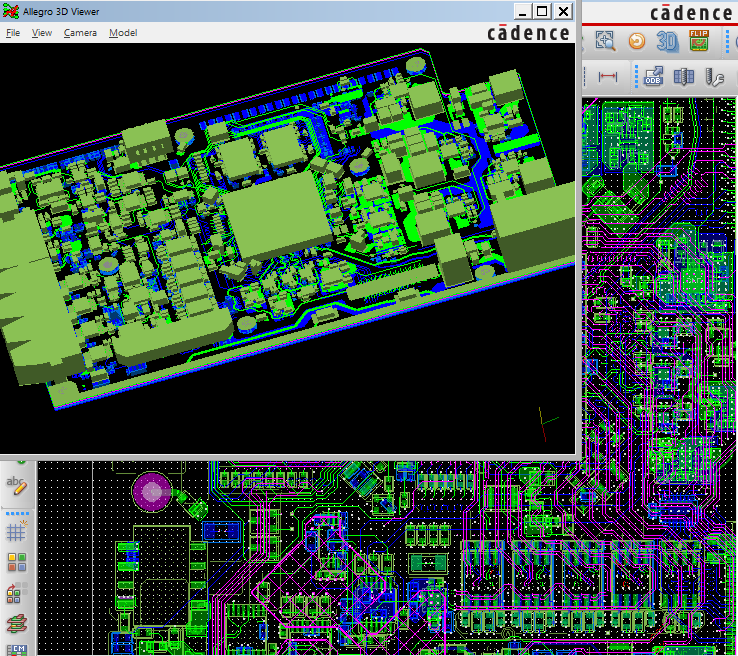Screen dimensions: 738x656
Task: Open the Model menu in 3D Viewer
Action: [x=123, y=33]
